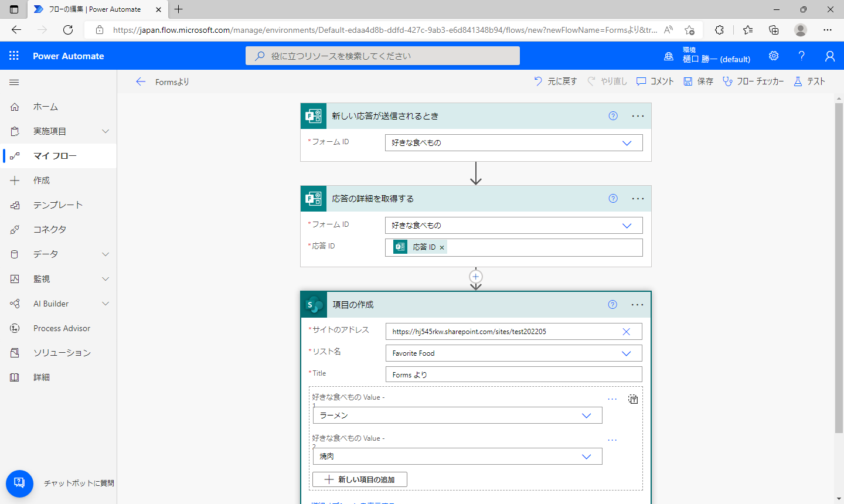Save the flow with 保存

(698, 81)
